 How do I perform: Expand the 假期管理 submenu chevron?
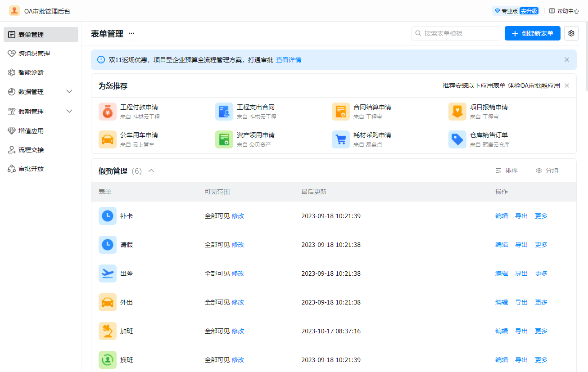coord(69,111)
